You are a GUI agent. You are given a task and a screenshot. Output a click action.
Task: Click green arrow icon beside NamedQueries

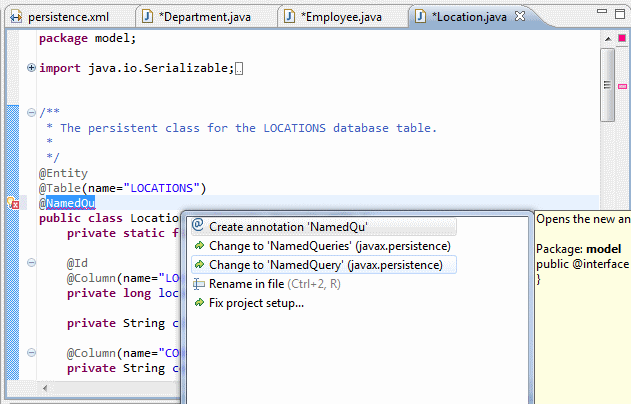pyautogui.click(x=199, y=245)
